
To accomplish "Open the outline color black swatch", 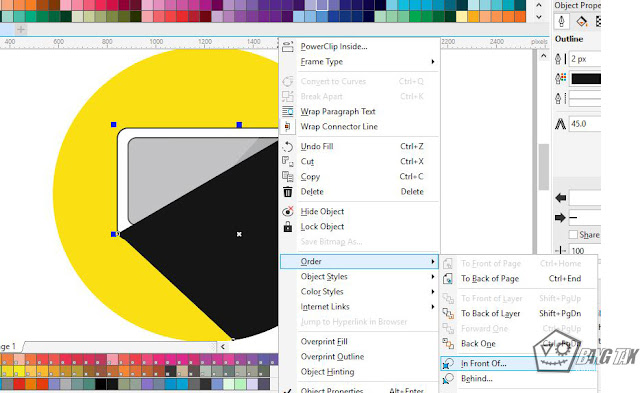I will [586, 79].
